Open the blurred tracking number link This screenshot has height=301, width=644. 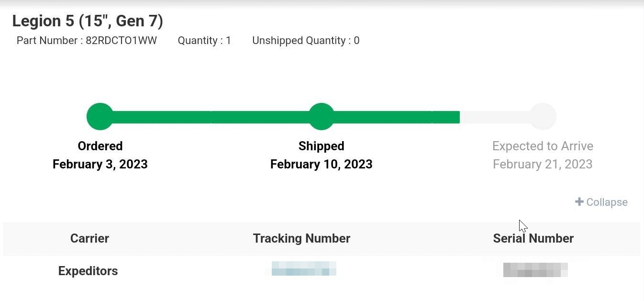(304, 268)
